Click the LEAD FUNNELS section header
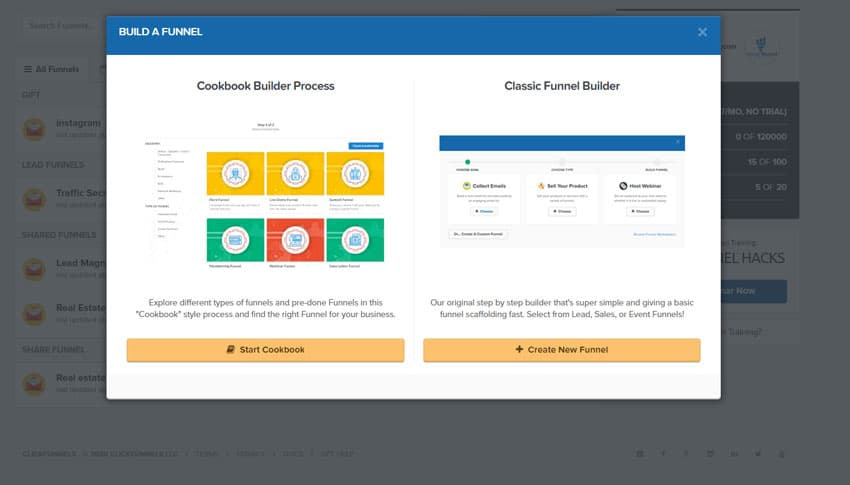Viewport: 850px width, 485px height. coord(53,164)
